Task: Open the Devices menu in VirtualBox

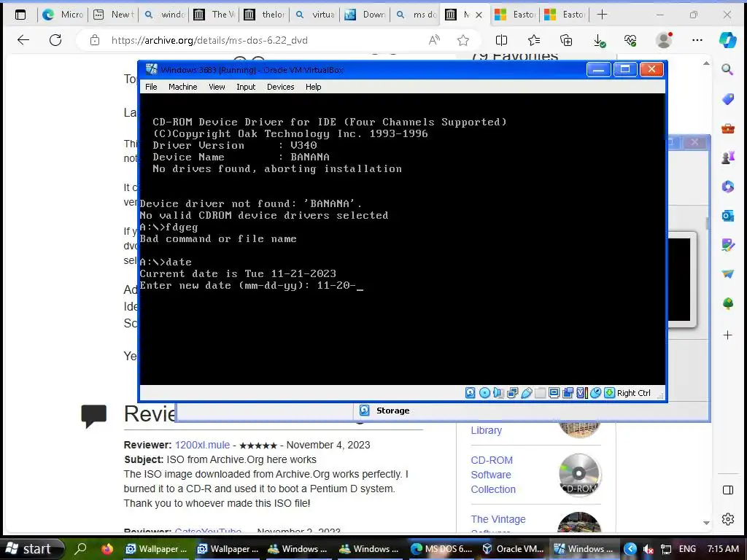Action: coord(281,87)
